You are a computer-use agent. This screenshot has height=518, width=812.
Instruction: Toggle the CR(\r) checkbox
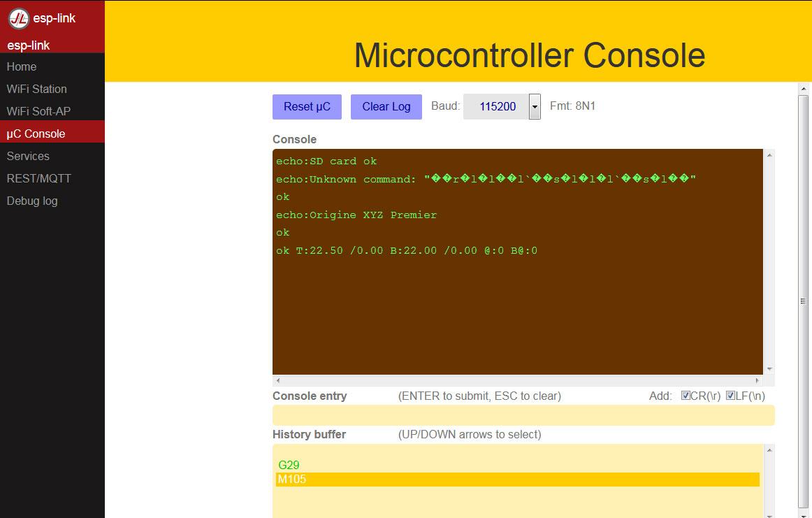[x=686, y=396]
